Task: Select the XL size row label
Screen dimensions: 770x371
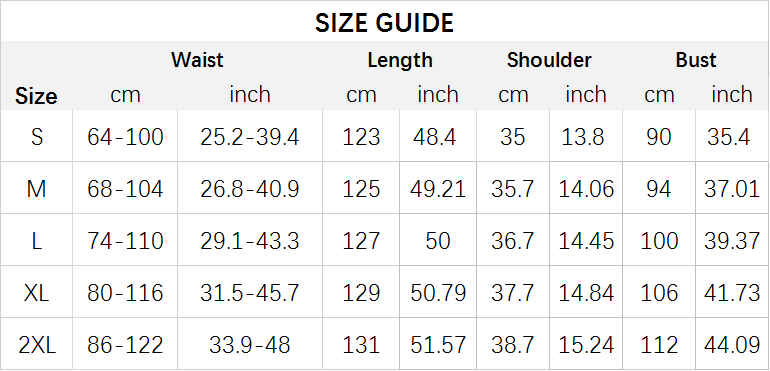Action: [x=37, y=293]
